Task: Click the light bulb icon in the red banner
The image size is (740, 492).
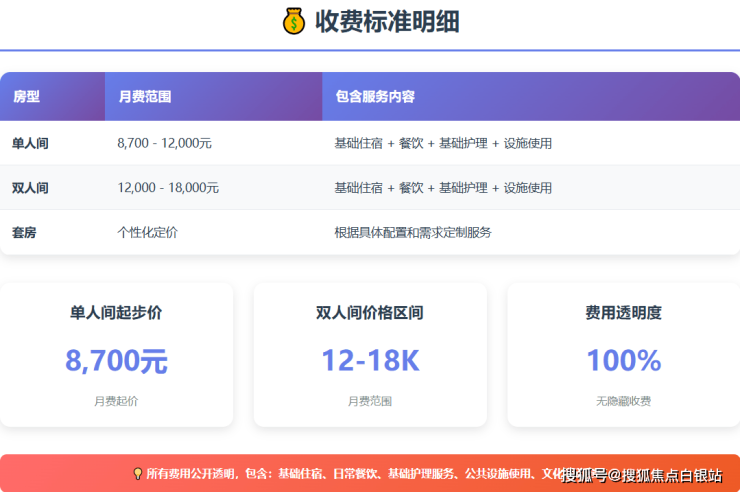Action: (x=138, y=474)
